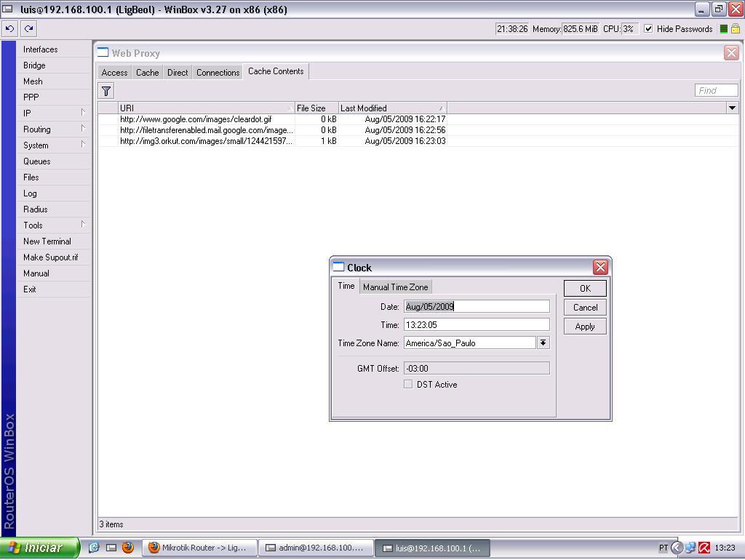Image resolution: width=745 pixels, height=560 pixels.
Task: Click the Date field in Clock dialog
Action: tap(477, 306)
